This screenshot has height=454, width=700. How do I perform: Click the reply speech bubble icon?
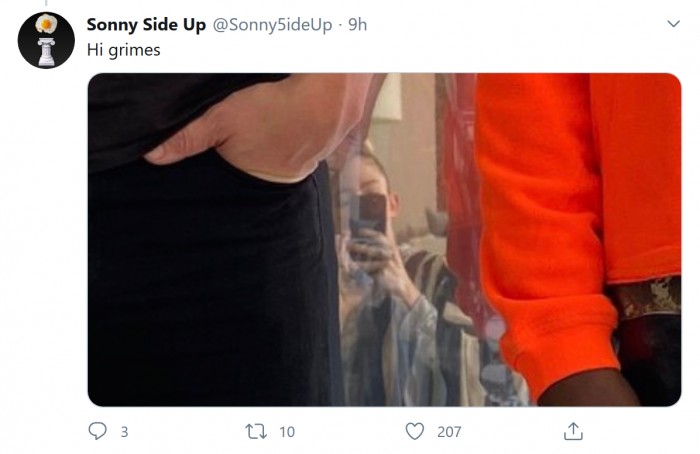pos(97,431)
